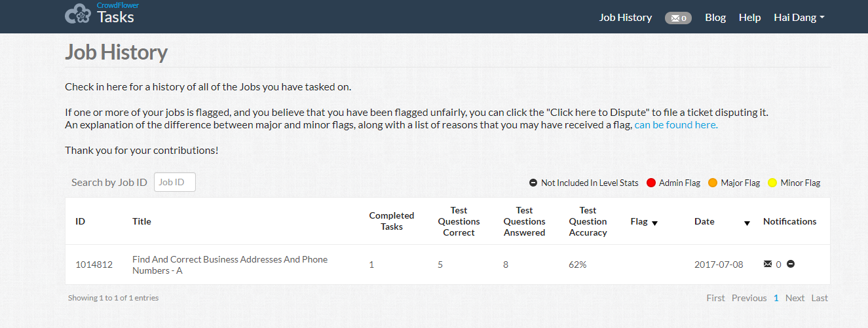
Task: Open Job History in the navbar
Action: point(625,18)
